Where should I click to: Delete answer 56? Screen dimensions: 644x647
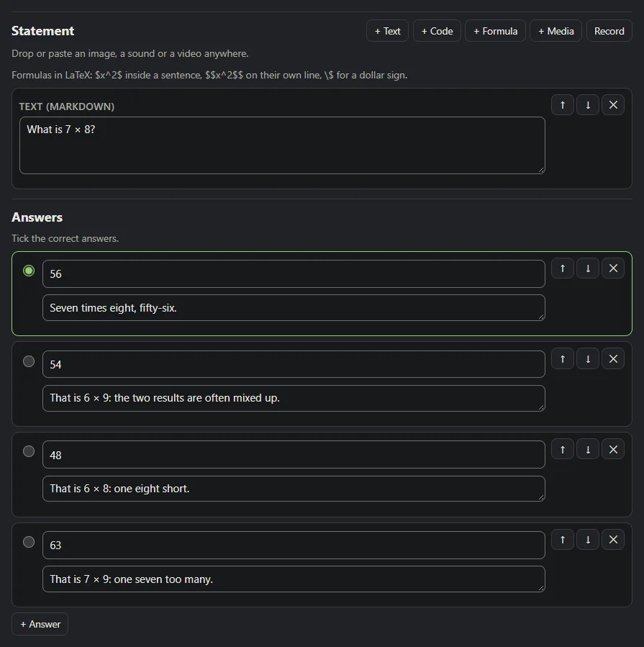click(613, 268)
